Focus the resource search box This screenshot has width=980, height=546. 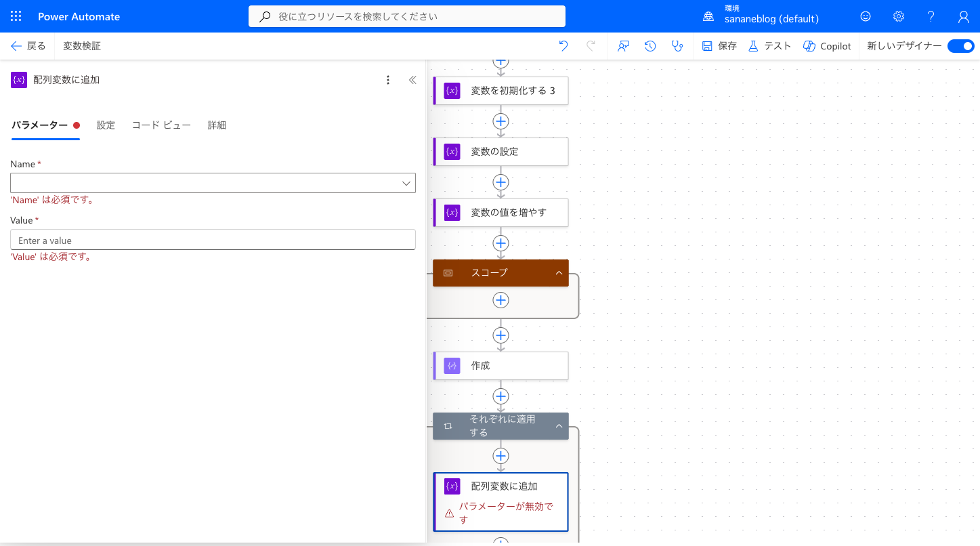pos(407,16)
